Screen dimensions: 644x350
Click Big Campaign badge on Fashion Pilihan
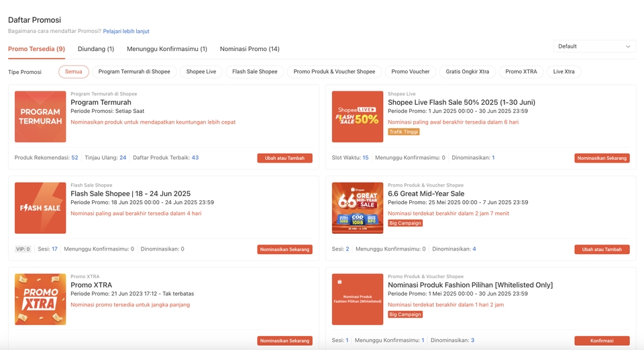pos(405,314)
